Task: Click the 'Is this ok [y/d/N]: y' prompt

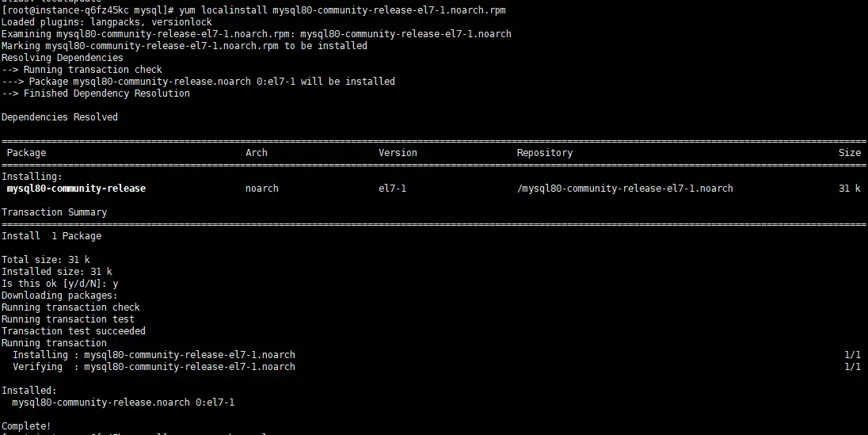Action: (59, 284)
